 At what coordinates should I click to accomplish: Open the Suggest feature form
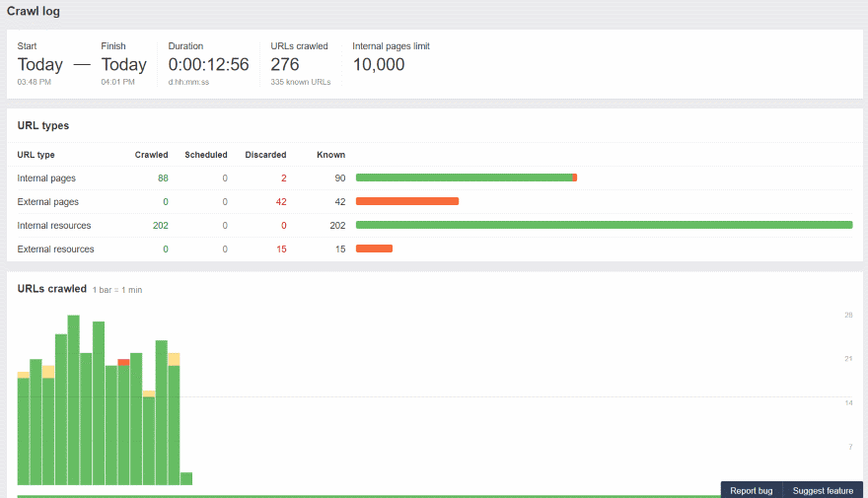coord(823,490)
